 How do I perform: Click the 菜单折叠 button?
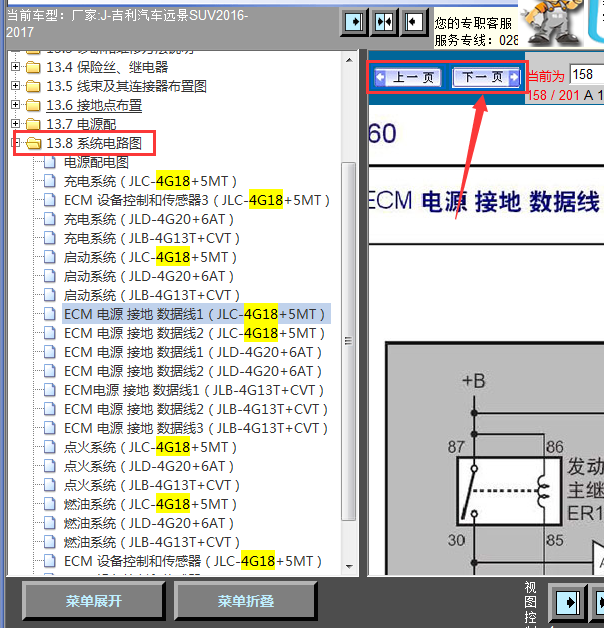tap(246, 601)
